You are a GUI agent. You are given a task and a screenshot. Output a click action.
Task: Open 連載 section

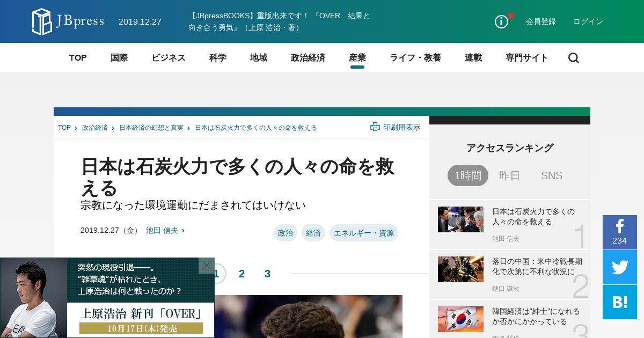tap(473, 58)
